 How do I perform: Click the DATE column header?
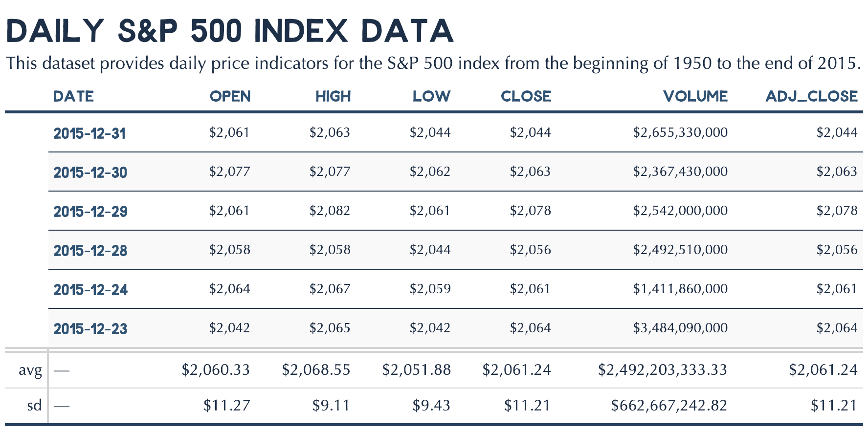[x=73, y=96]
